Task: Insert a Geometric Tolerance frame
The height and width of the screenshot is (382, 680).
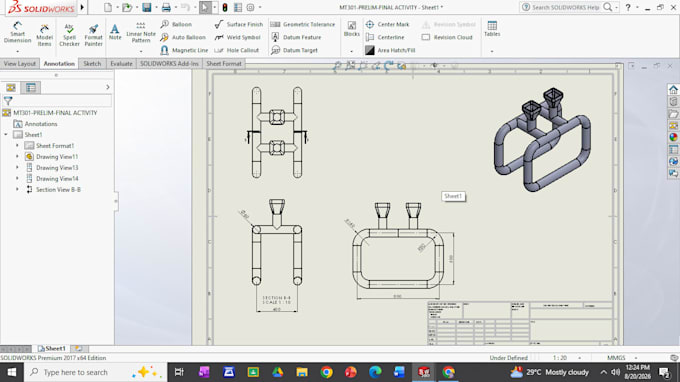Action: point(303,24)
